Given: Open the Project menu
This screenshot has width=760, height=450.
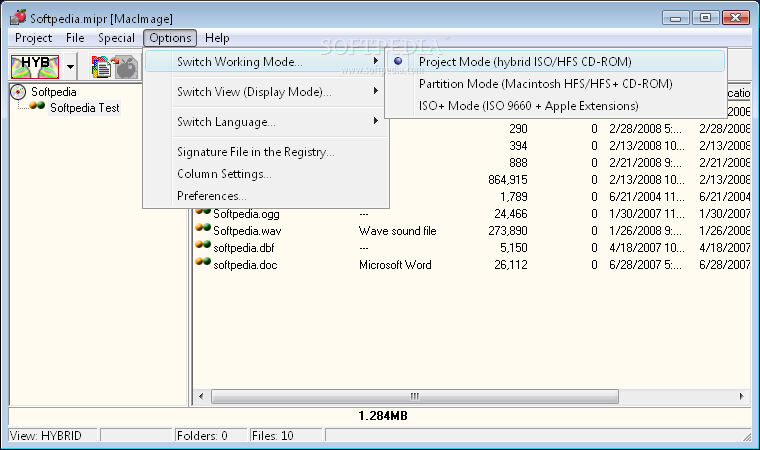Looking at the screenshot, I should [x=33, y=38].
